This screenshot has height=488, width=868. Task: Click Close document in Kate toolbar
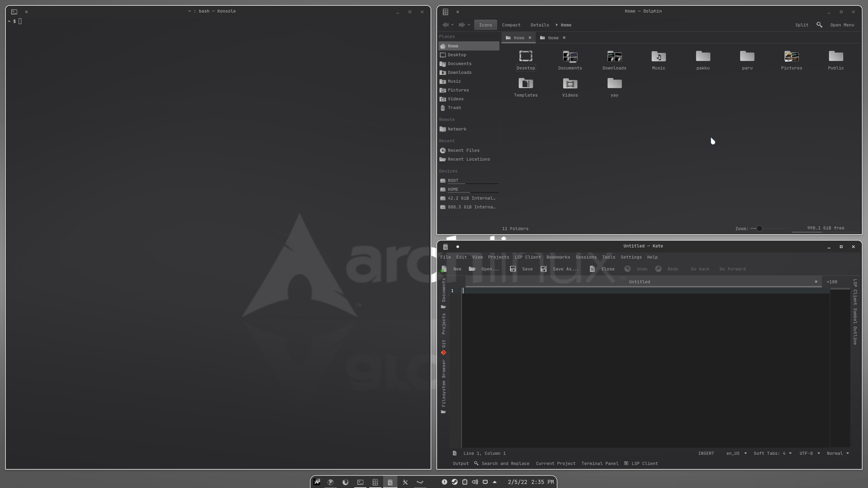tap(602, 269)
